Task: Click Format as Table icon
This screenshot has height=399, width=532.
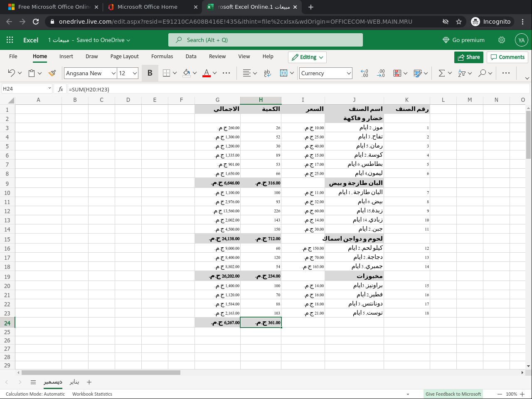Action: [x=418, y=73]
